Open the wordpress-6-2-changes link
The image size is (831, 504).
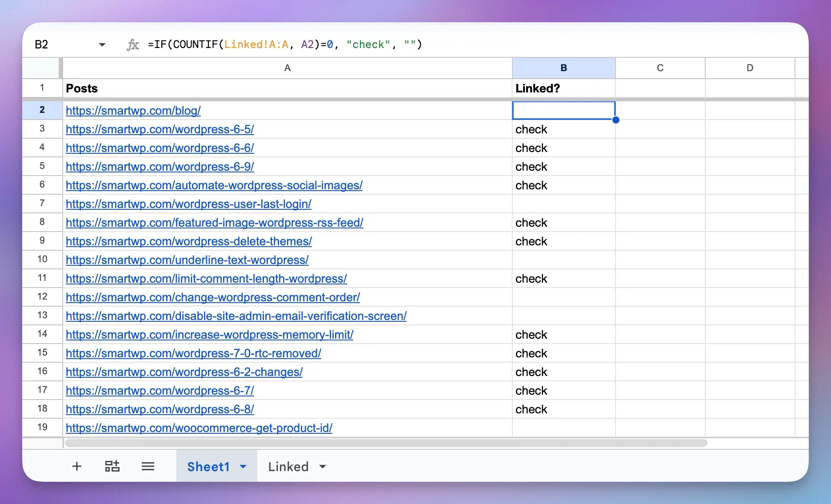184,372
